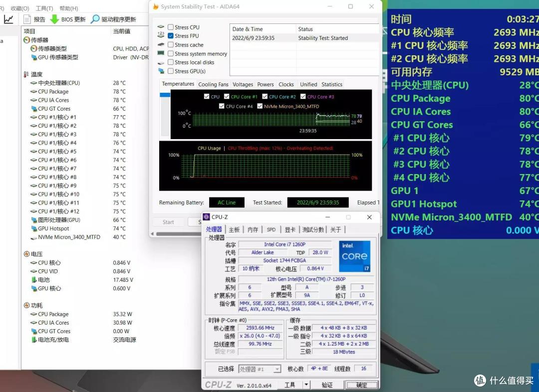Open the 处理器 #1 selection dropdown
The width and height of the screenshot is (539, 392).
point(260,369)
